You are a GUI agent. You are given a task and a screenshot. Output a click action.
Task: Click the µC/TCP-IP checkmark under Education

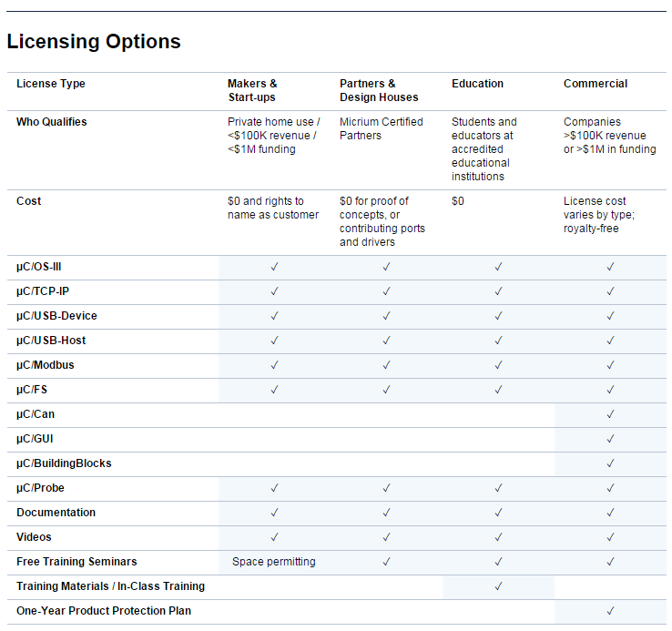click(498, 291)
